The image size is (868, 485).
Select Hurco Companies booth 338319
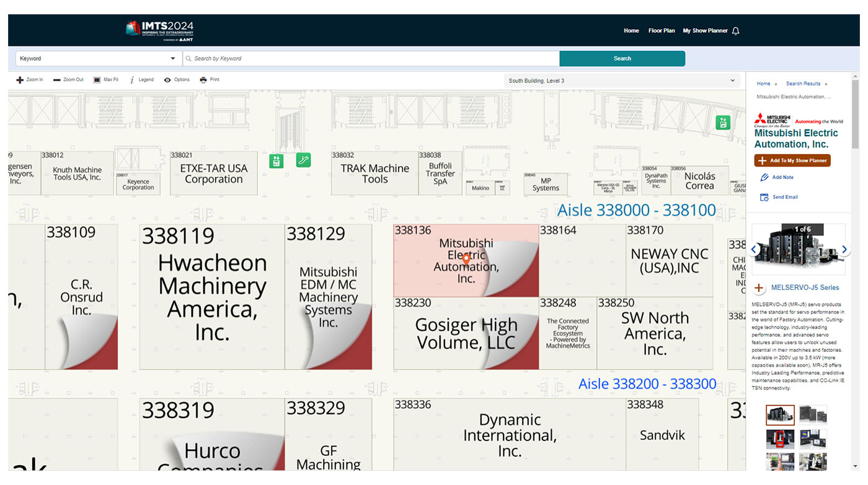pyautogui.click(x=212, y=434)
